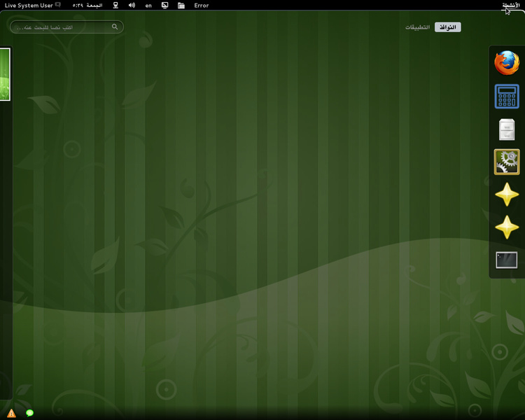Click the Error item in top bar
The width and height of the screenshot is (525, 420).
[201, 6]
